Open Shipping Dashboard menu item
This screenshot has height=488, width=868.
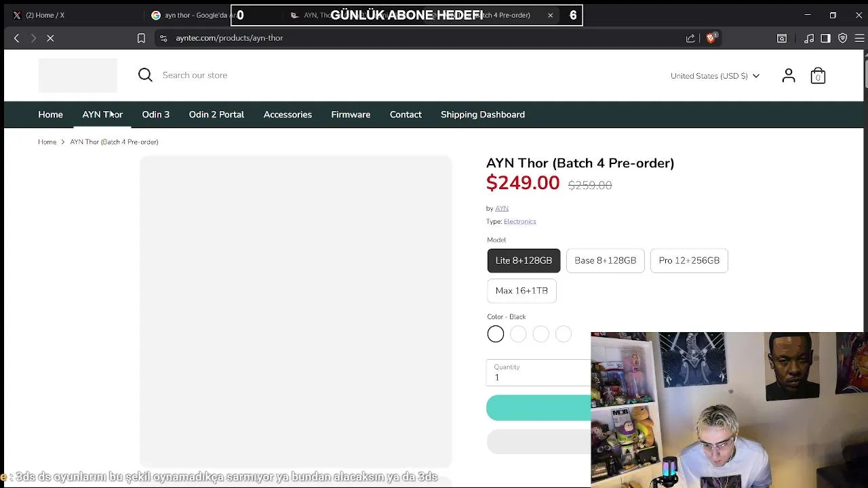coord(483,115)
